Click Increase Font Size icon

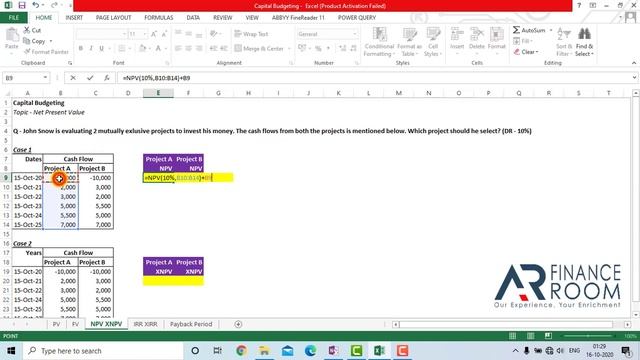154,34
